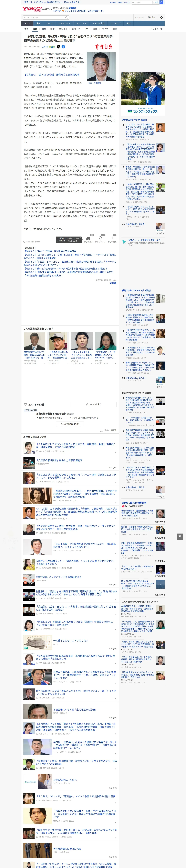Click マイページ button
The width and height of the screenshot is (186, 868).
pos(139,18)
